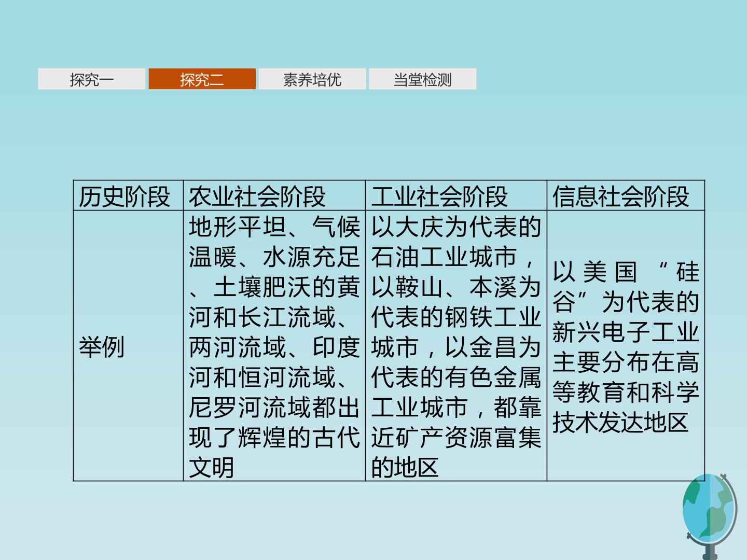Click the agricultural society example cell text
Viewport: 747px width, 560px height.
[x=274, y=346]
